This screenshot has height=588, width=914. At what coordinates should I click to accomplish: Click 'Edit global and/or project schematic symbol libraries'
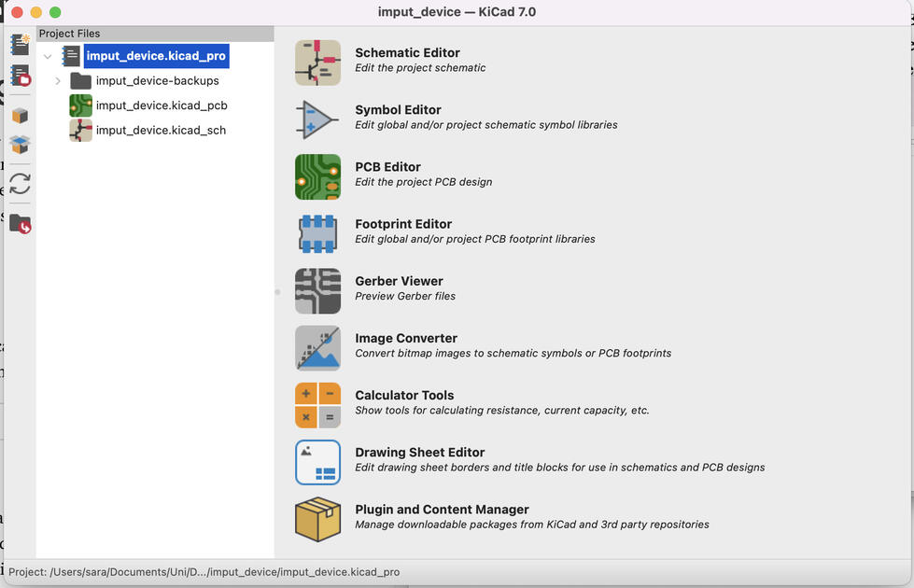[x=486, y=125]
